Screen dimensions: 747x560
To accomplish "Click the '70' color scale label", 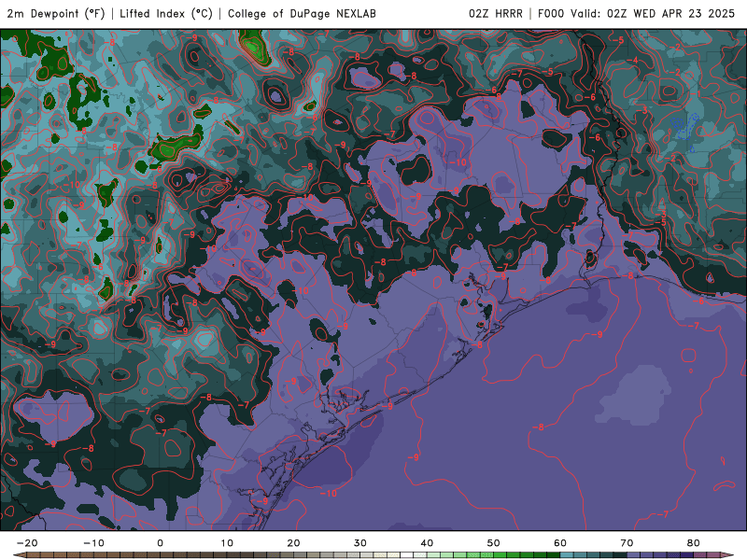I will pos(627,543).
